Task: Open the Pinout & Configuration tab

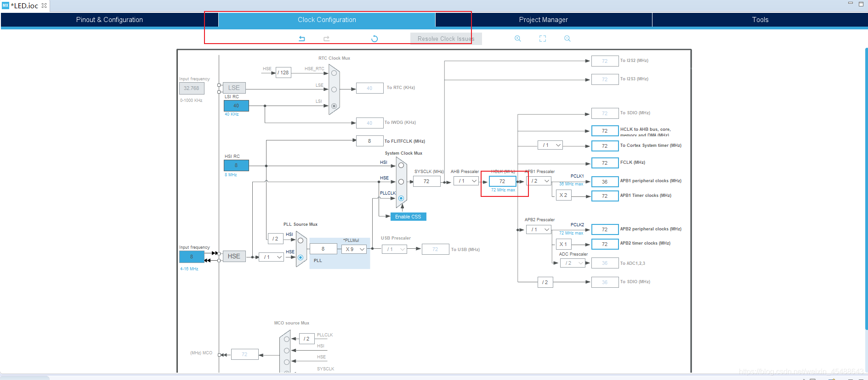Action: [x=109, y=20]
